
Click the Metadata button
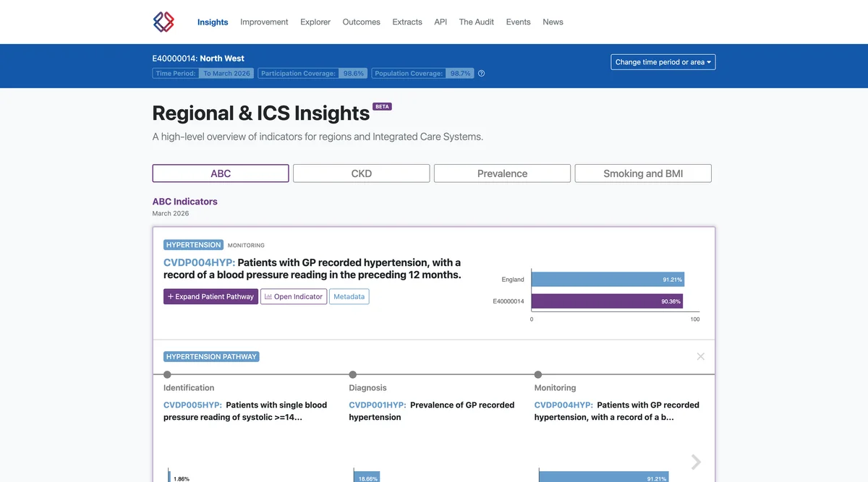click(x=349, y=296)
